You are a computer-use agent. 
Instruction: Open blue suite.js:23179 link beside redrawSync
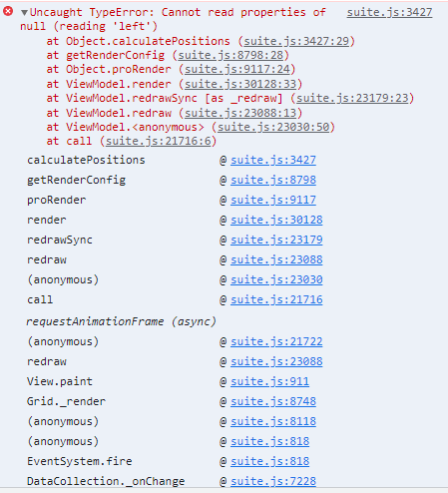click(276, 241)
